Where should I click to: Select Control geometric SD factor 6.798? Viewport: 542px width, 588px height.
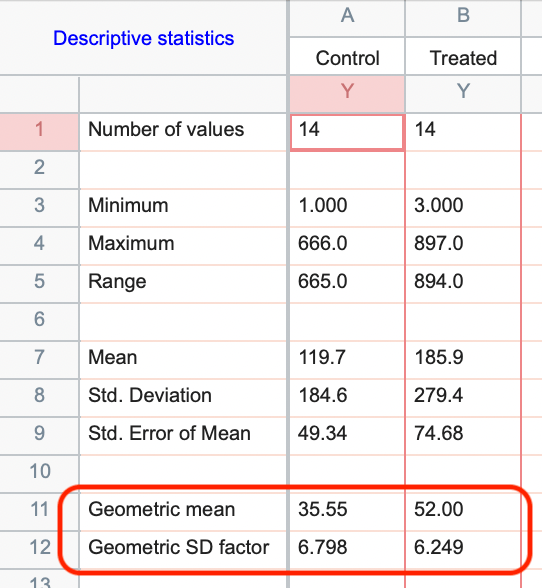(x=347, y=550)
